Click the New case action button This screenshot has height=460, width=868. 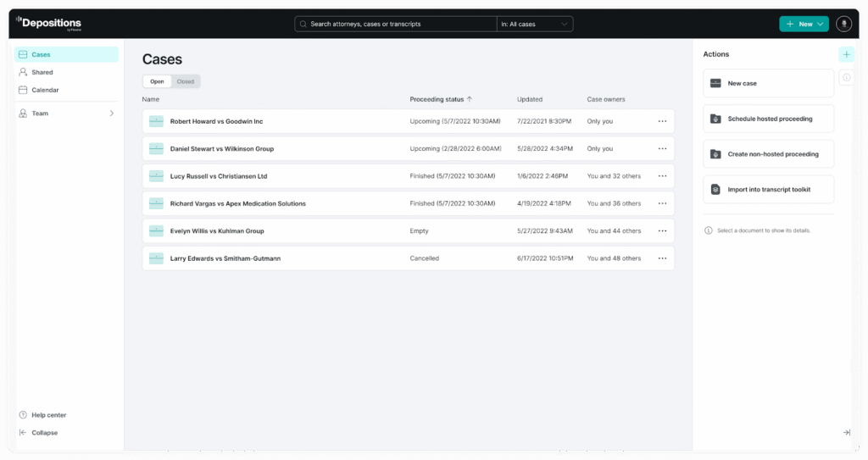tap(768, 83)
